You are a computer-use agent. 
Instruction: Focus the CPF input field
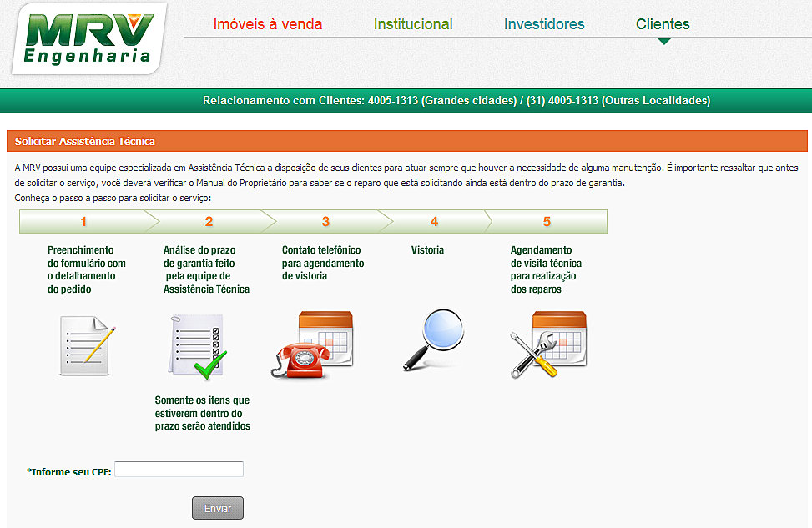tap(179, 470)
